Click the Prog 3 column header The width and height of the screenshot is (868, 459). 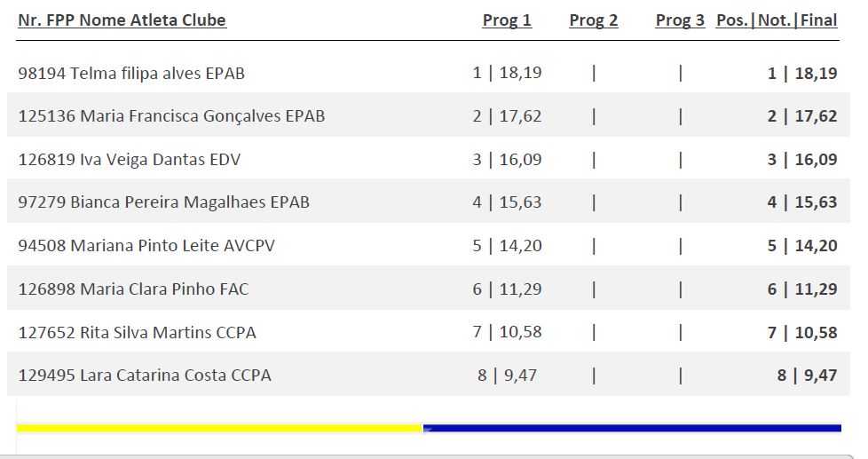[x=680, y=20]
